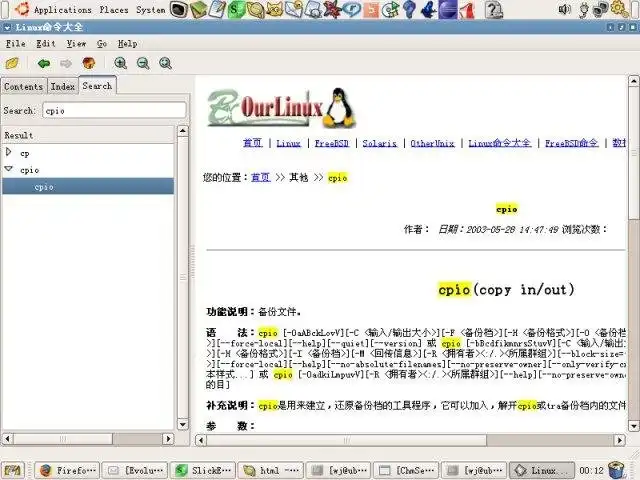640x480 pixels.
Task: Open the Linux命令大全 navigation link
Action: click(x=500, y=143)
